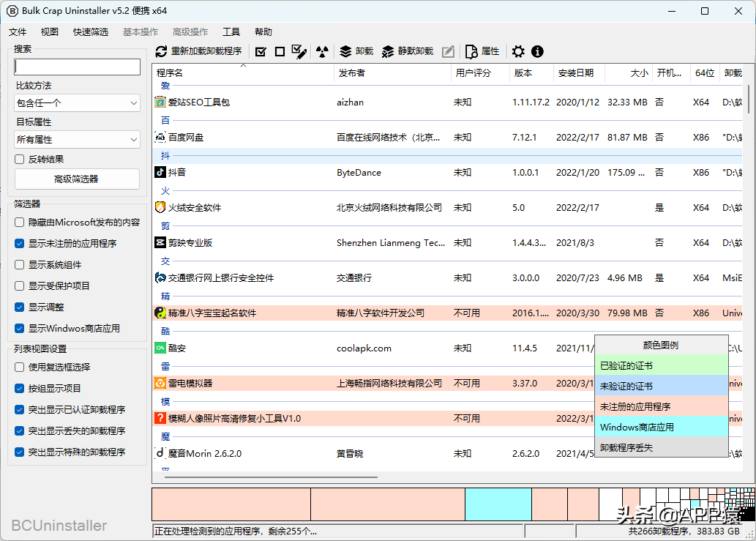The width and height of the screenshot is (756, 541).
Task: Open the 包含任一个 comparison method dropdown
Action: click(76, 102)
